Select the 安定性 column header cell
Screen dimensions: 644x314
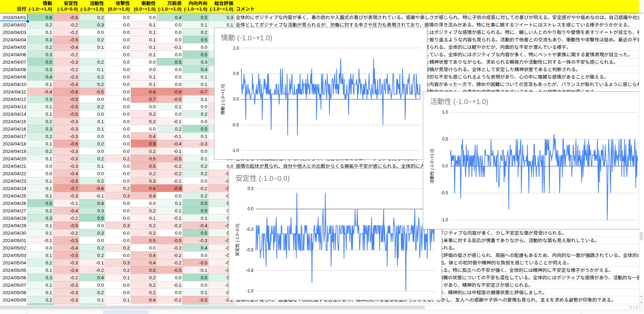point(66,6)
